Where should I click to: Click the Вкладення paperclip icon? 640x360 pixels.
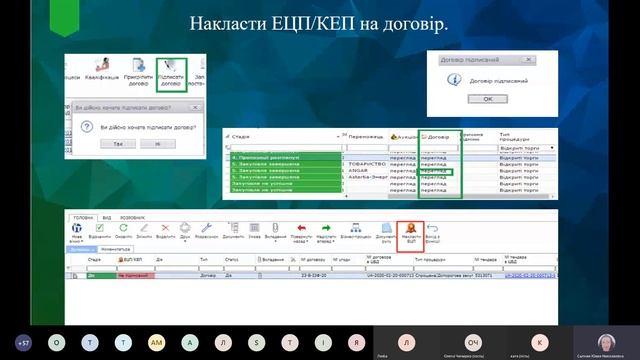(275, 228)
